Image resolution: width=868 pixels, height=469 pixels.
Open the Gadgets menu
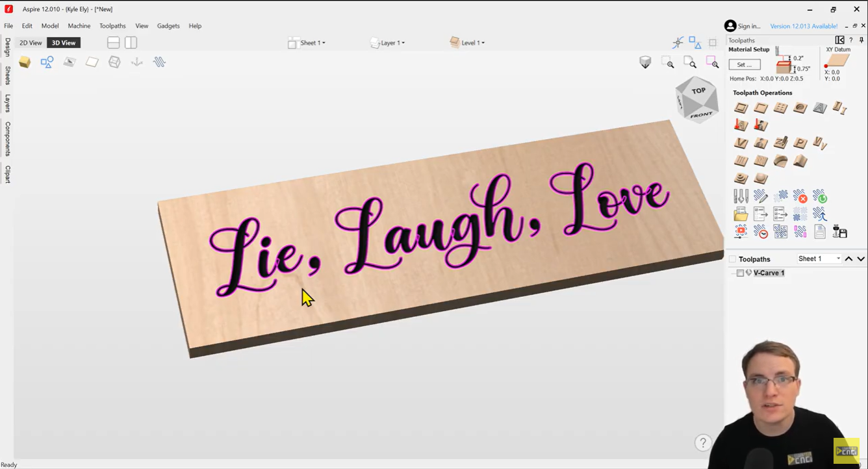coord(168,26)
